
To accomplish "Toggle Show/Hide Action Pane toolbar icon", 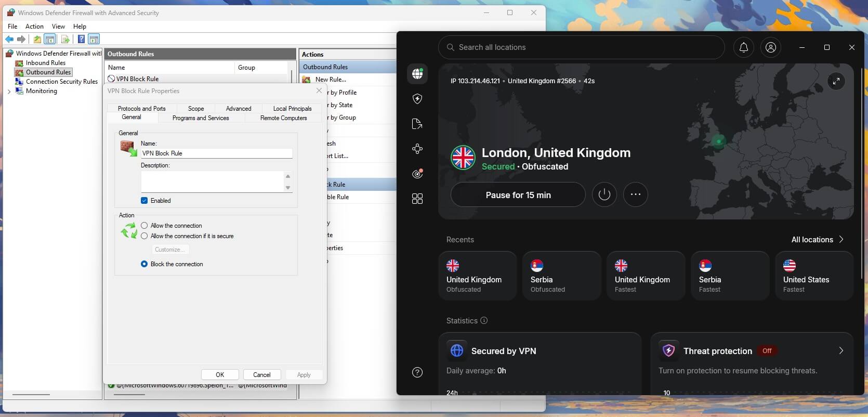I will (x=94, y=39).
